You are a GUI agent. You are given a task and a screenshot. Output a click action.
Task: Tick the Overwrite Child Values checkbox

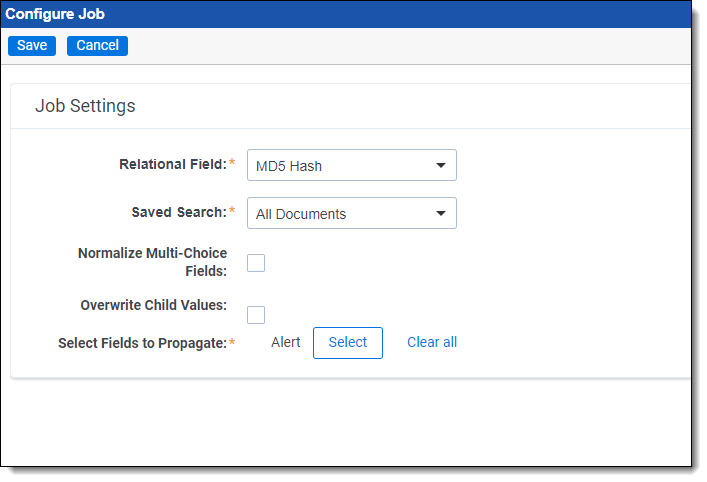(256, 315)
